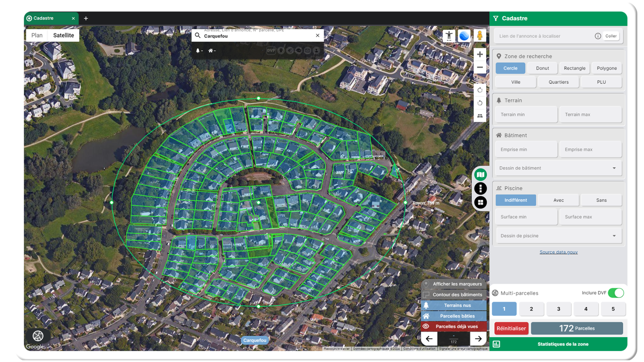Viewport: 644px width, 362px height.
Task: Select the Polygone search zone
Action: [606, 68]
